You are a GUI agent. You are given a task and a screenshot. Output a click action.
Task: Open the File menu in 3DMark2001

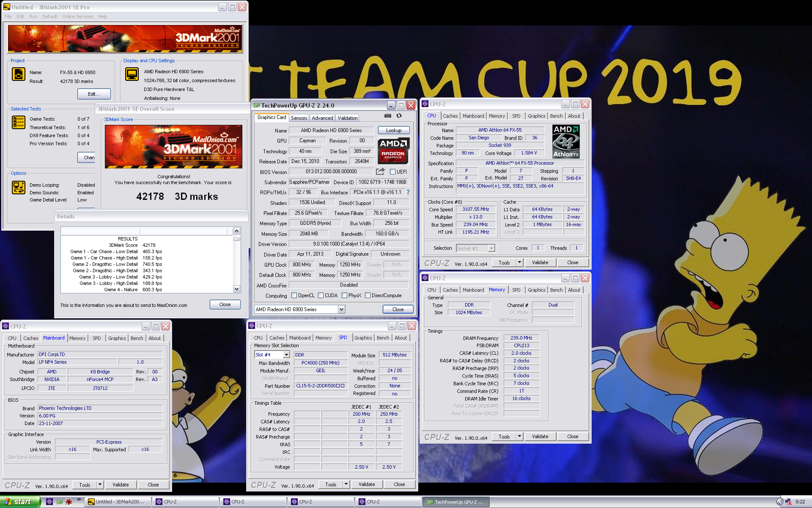(8, 17)
